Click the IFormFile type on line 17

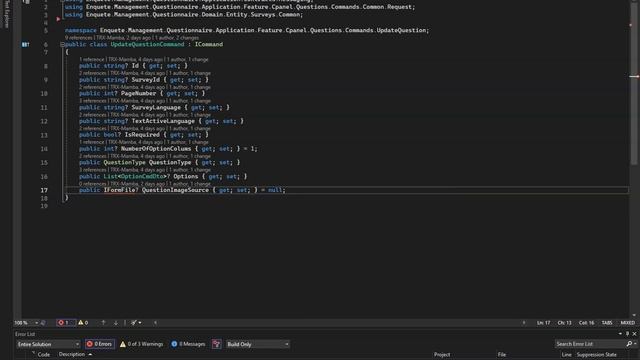[120, 190]
